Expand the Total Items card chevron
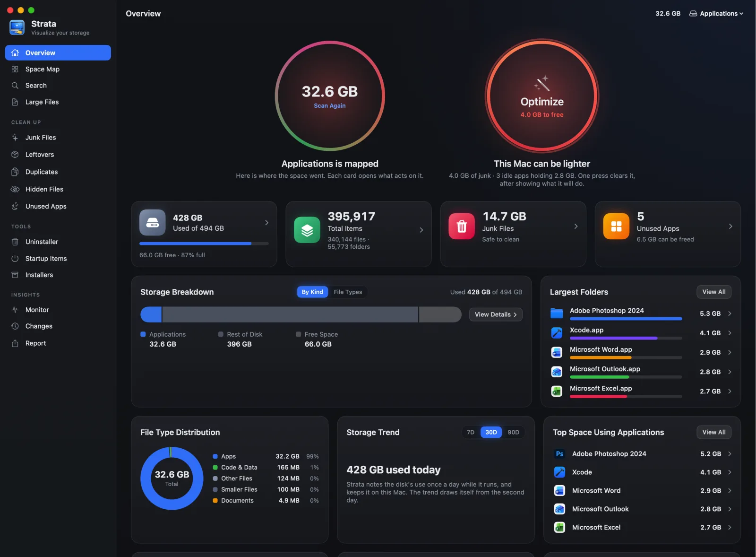Screen dimensions: 756x557 click(421, 230)
